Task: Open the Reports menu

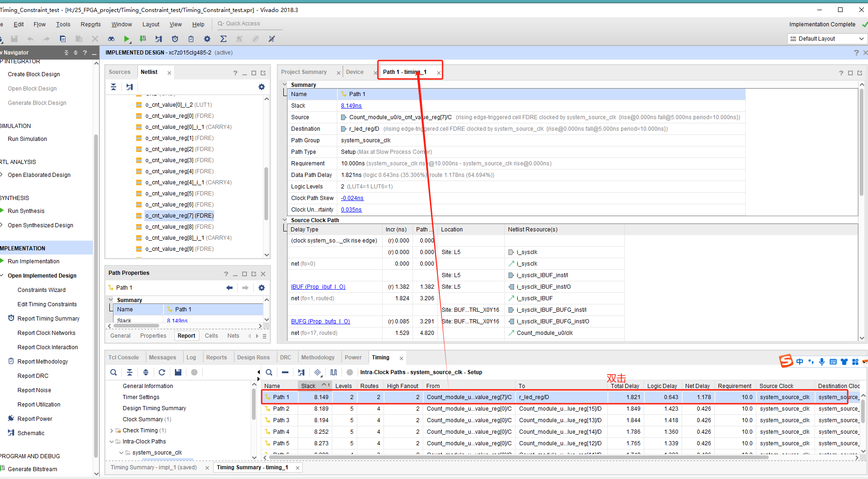Action: [90, 24]
